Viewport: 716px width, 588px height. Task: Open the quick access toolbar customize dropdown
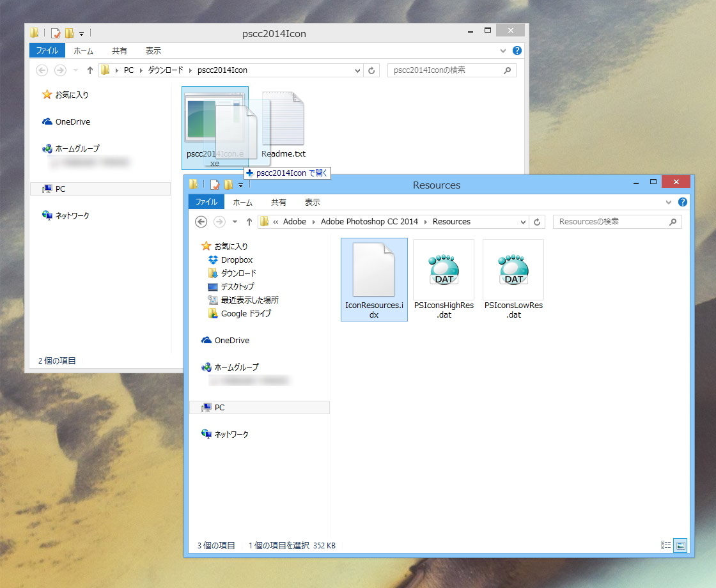[241, 184]
